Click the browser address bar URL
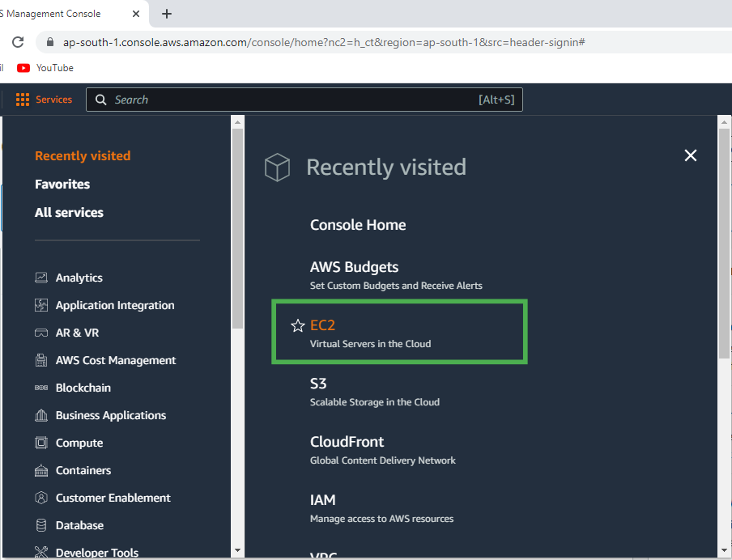This screenshot has width=732, height=560. [x=324, y=42]
